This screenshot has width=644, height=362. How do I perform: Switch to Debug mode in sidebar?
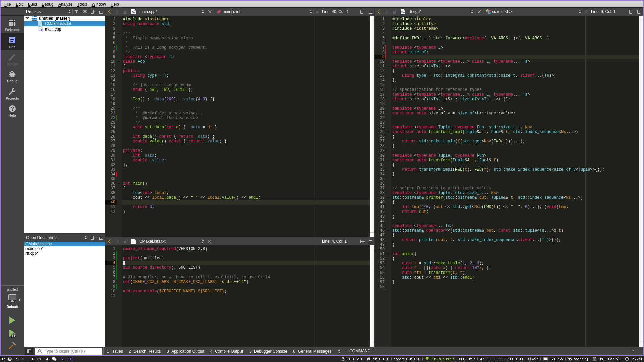click(12, 77)
